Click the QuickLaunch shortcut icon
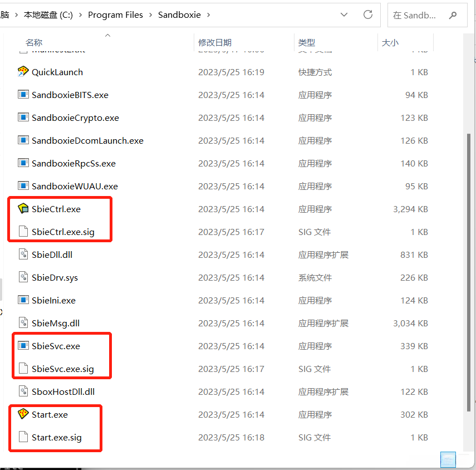476x470 pixels. point(23,72)
